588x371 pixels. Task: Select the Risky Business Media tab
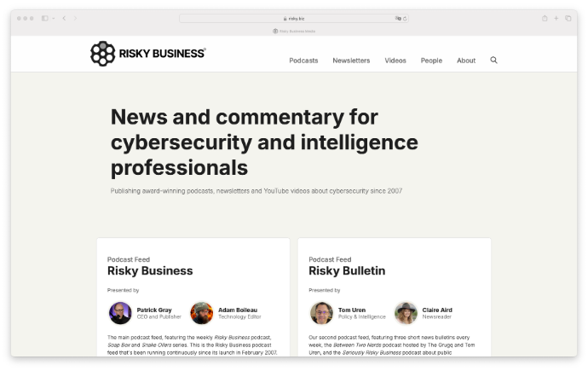(x=294, y=32)
